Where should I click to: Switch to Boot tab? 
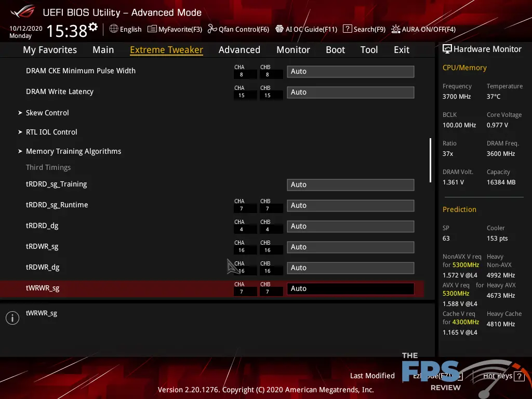tap(336, 50)
